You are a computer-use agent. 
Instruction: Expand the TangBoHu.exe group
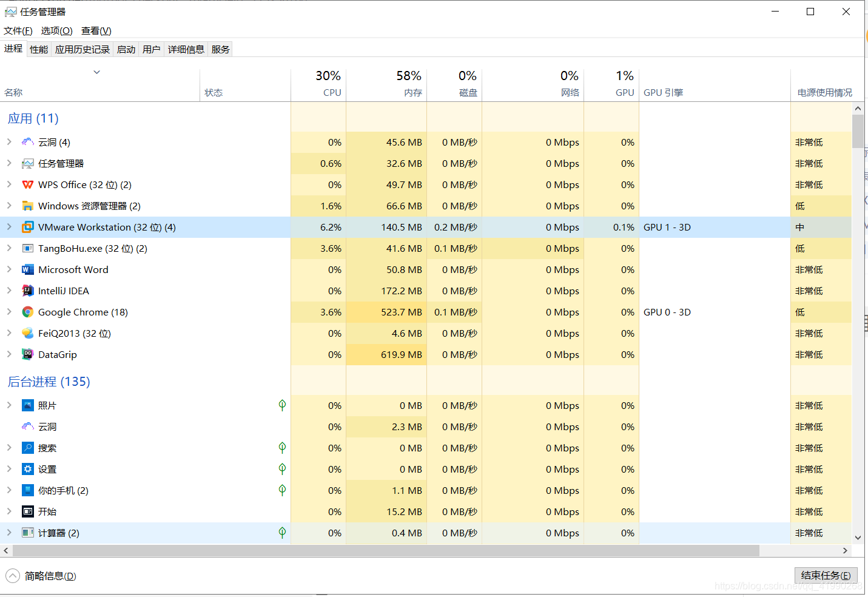coord(9,248)
